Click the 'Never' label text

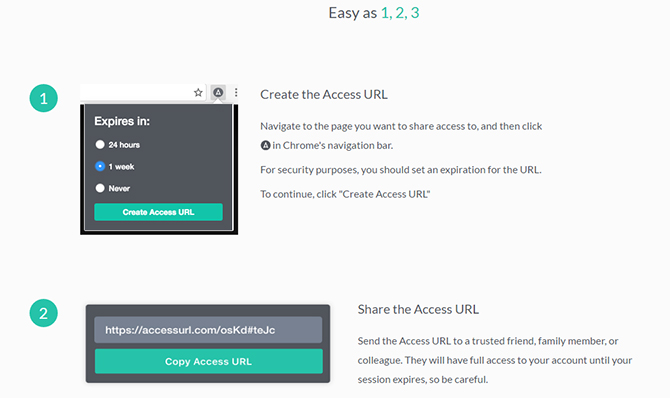click(119, 189)
